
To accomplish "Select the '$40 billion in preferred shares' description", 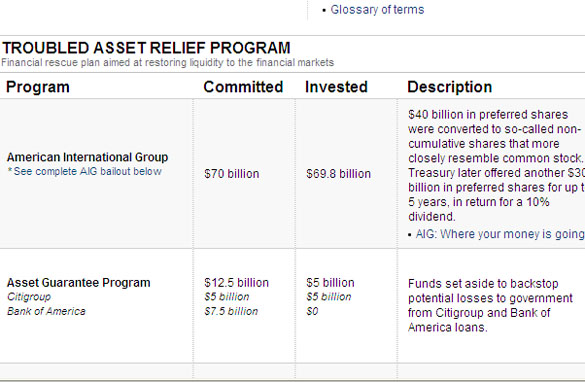I will [496, 165].
